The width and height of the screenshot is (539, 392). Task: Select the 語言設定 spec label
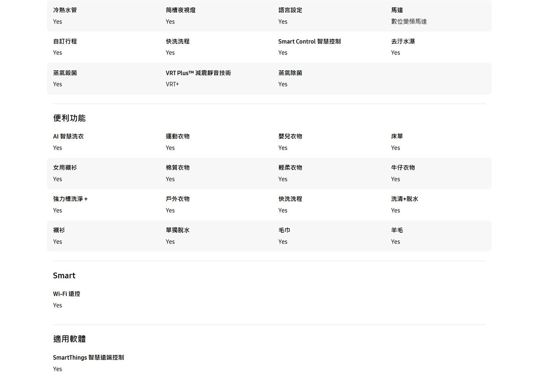click(290, 10)
